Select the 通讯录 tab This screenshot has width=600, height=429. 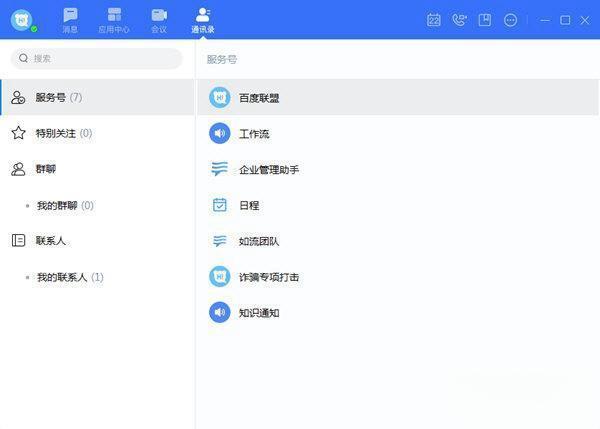pyautogui.click(x=203, y=21)
